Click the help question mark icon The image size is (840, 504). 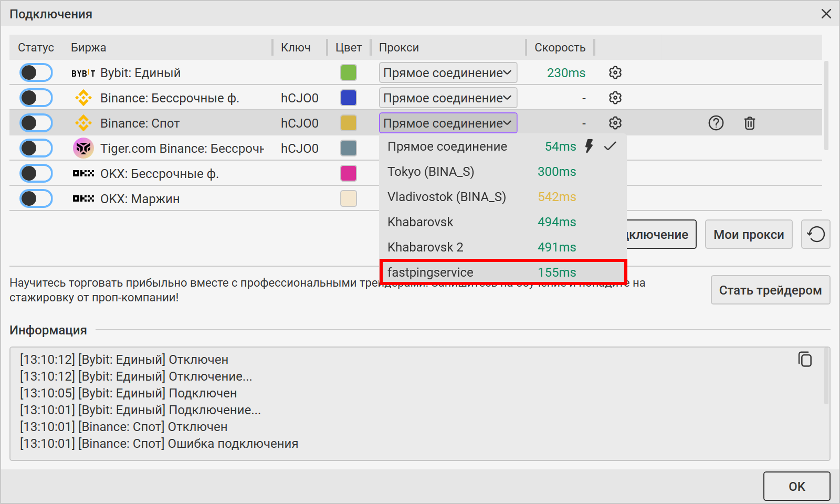point(716,123)
